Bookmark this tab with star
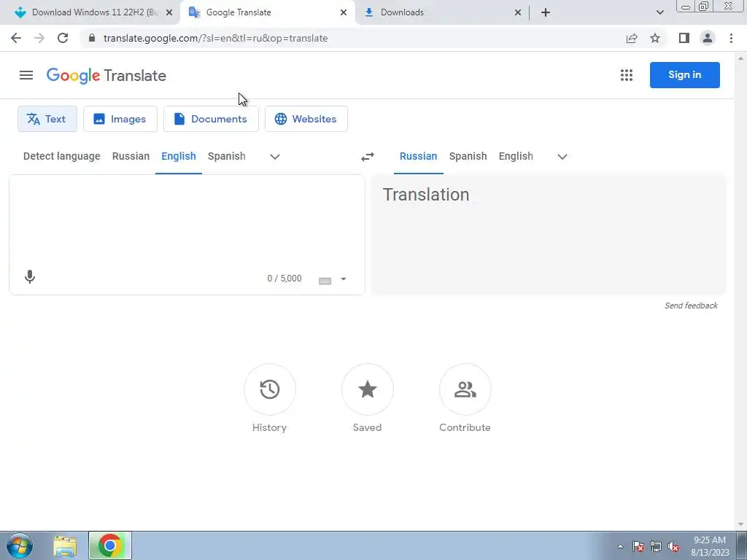747x560 pixels. (x=655, y=38)
